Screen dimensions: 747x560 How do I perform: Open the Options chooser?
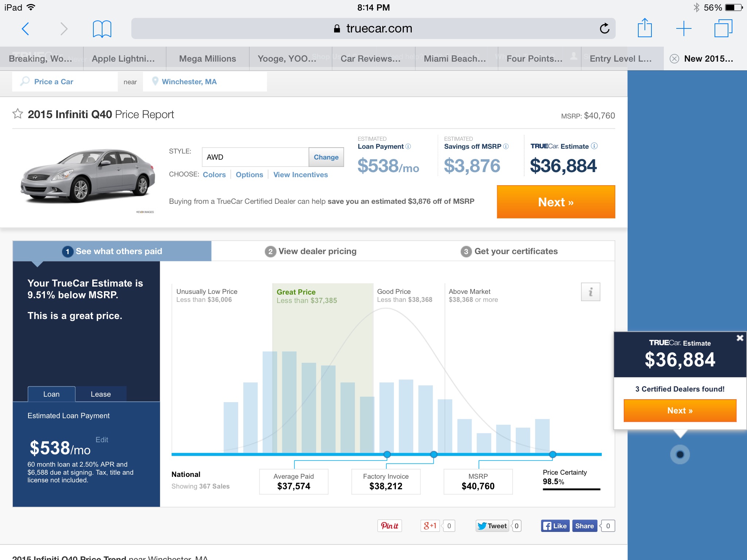249,175
